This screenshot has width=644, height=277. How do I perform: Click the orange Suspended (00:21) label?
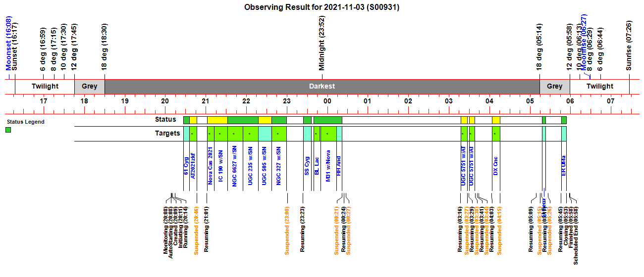click(337, 230)
